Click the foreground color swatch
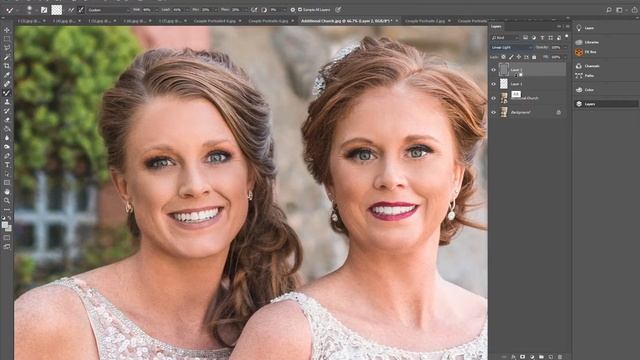 pos(4,225)
